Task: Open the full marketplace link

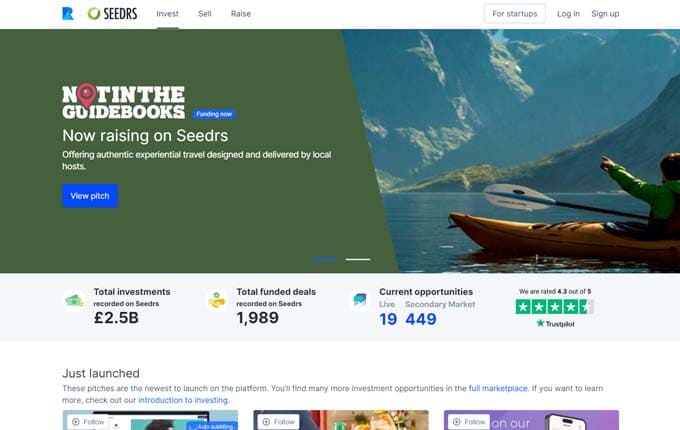Action: (498, 388)
